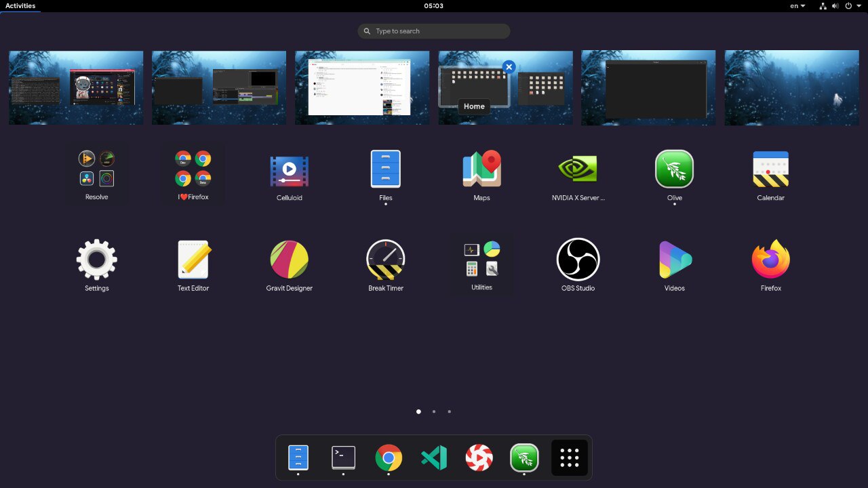Select the Home file manager window thumbnail

point(474,86)
